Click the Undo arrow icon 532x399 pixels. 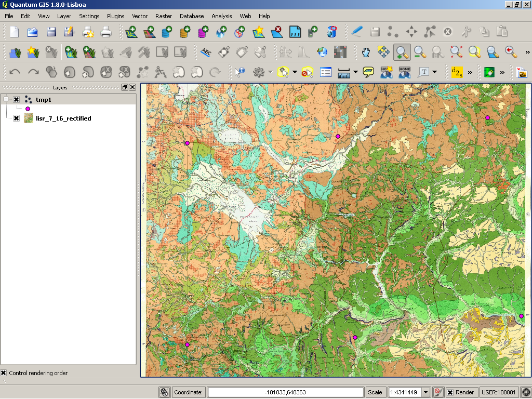(15, 72)
